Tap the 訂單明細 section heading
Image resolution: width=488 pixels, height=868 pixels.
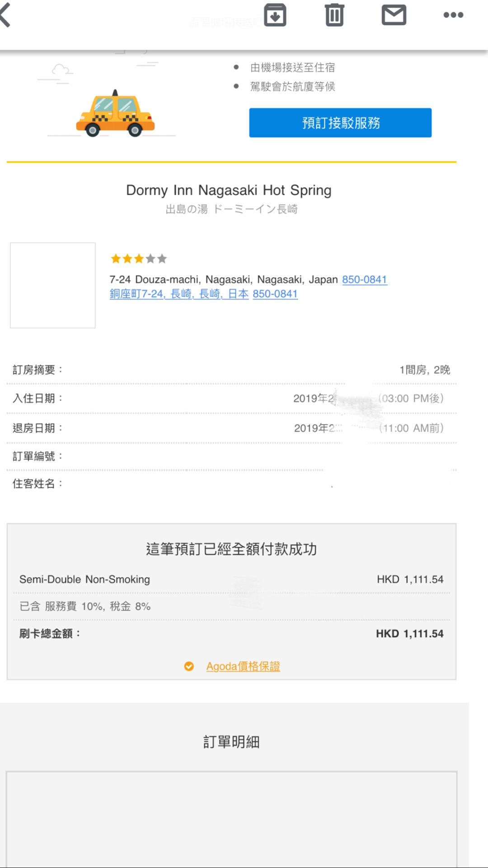pyautogui.click(x=231, y=742)
